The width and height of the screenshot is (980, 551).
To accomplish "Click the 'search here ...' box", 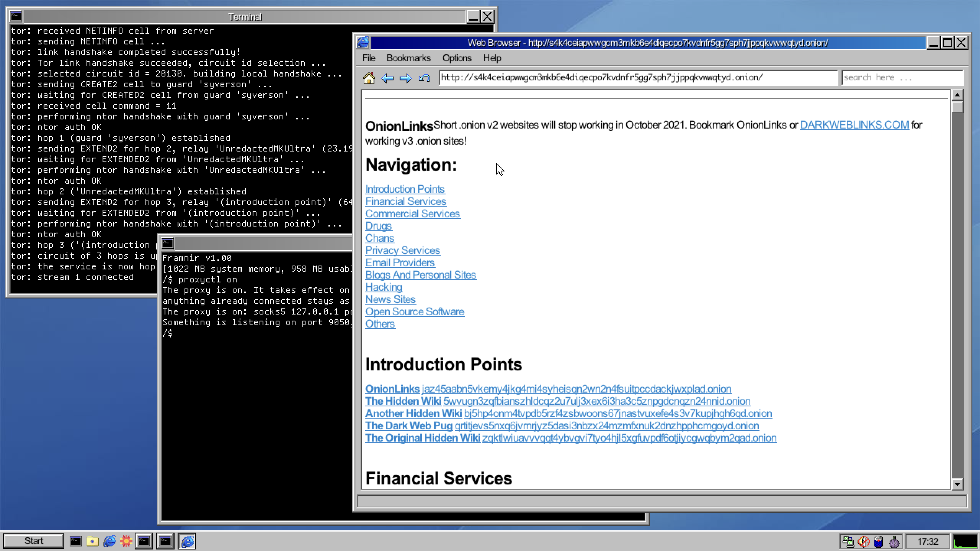I will click(x=902, y=78).
